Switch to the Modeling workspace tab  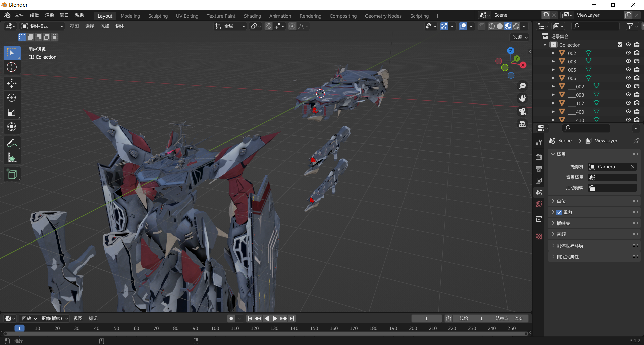[130, 16]
